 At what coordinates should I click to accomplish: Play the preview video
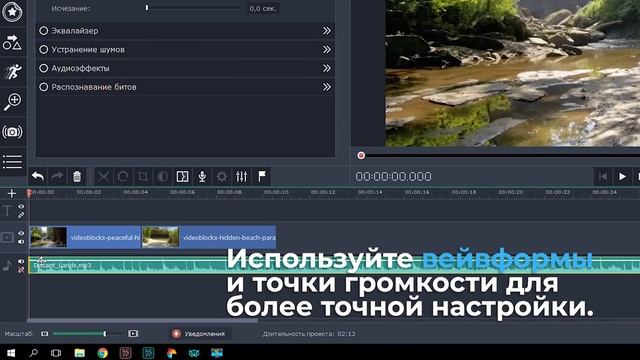click(622, 176)
